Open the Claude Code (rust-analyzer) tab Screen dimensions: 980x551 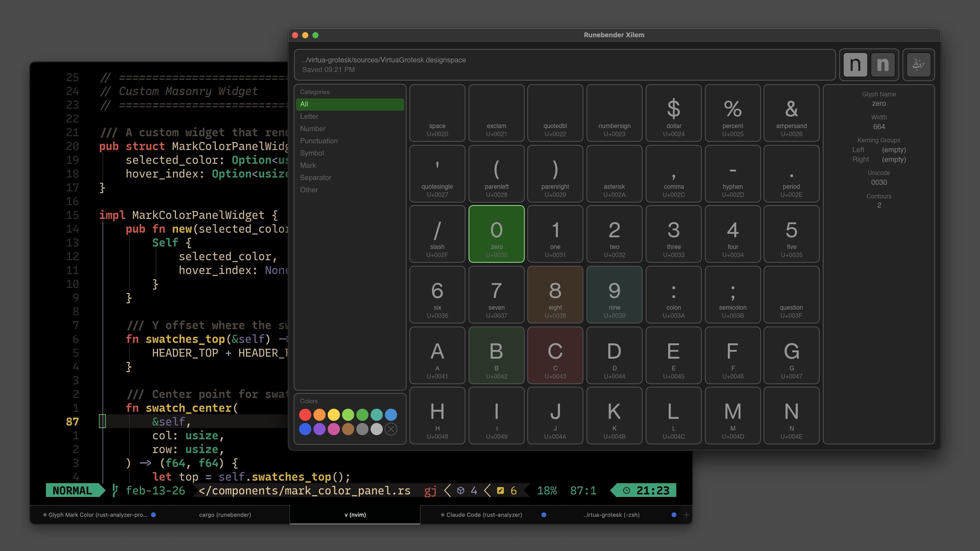coord(484,515)
